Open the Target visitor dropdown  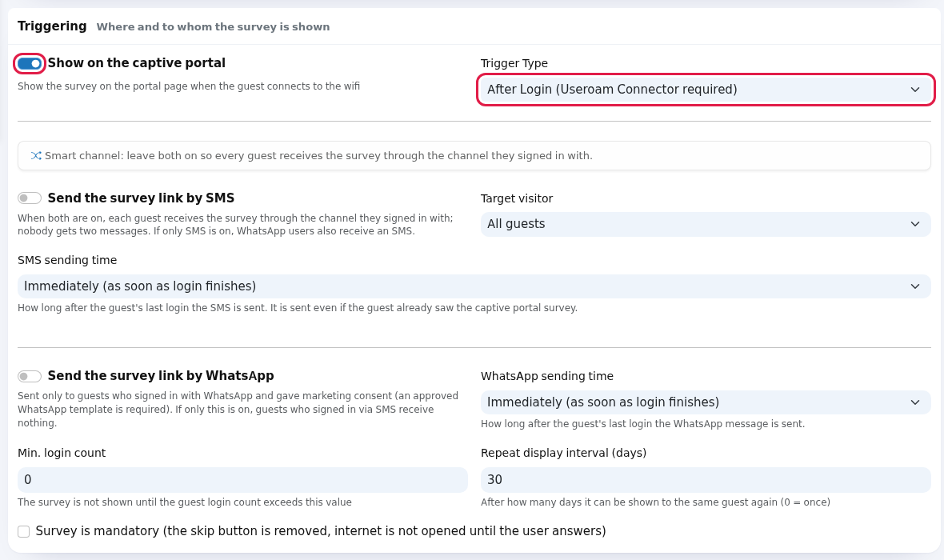coord(706,224)
